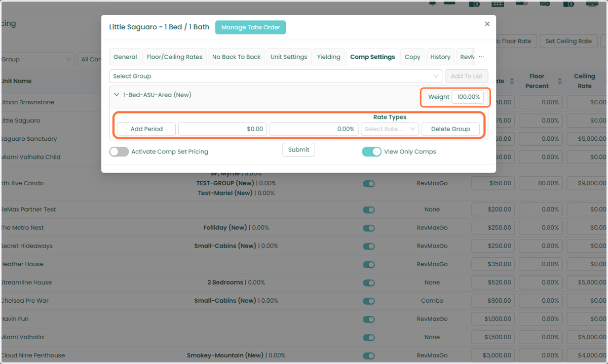Image resolution: width=608 pixels, height=364 pixels.
Task: Open the History tab
Action: click(440, 57)
